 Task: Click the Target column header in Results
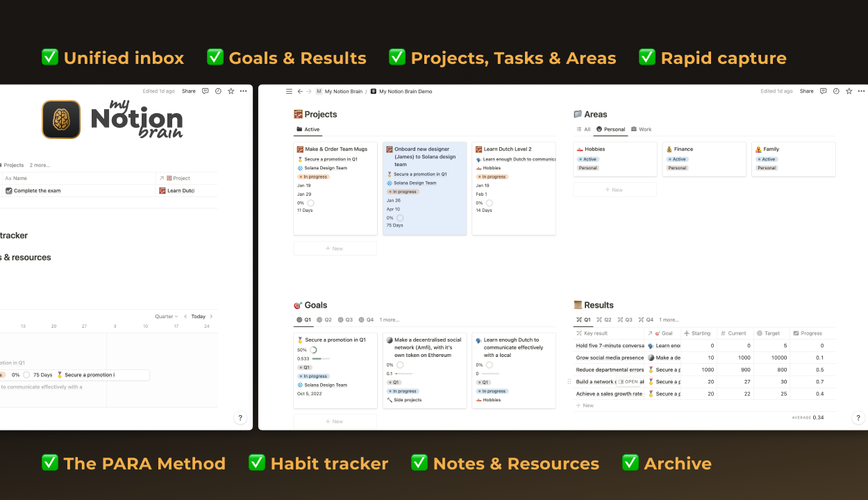(771, 333)
